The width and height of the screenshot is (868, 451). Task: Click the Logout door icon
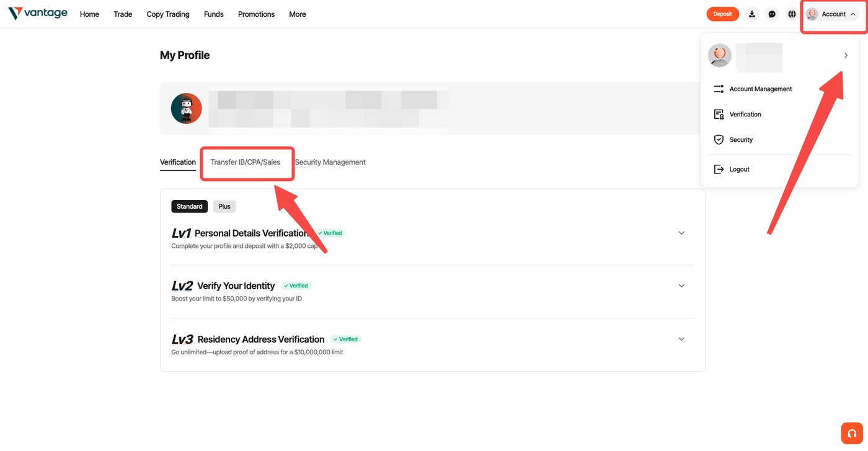click(x=719, y=169)
